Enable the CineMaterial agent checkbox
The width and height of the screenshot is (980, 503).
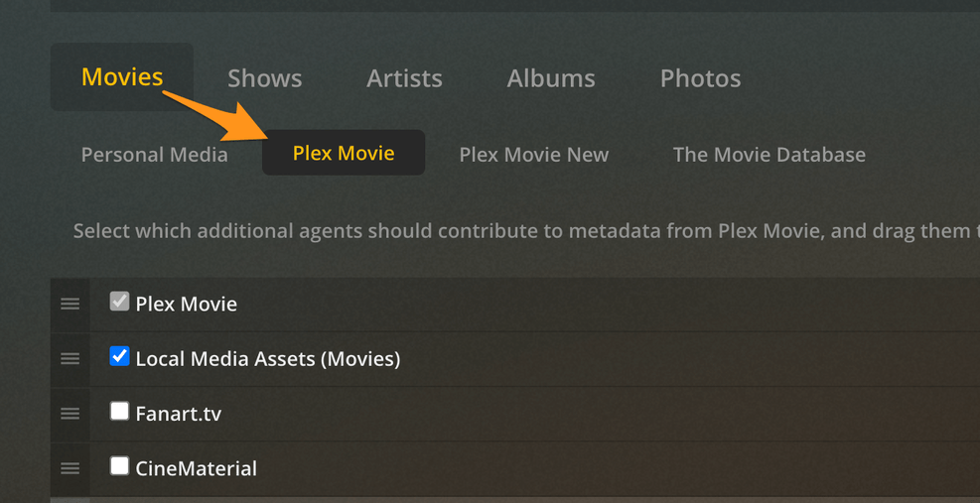[119, 465]
